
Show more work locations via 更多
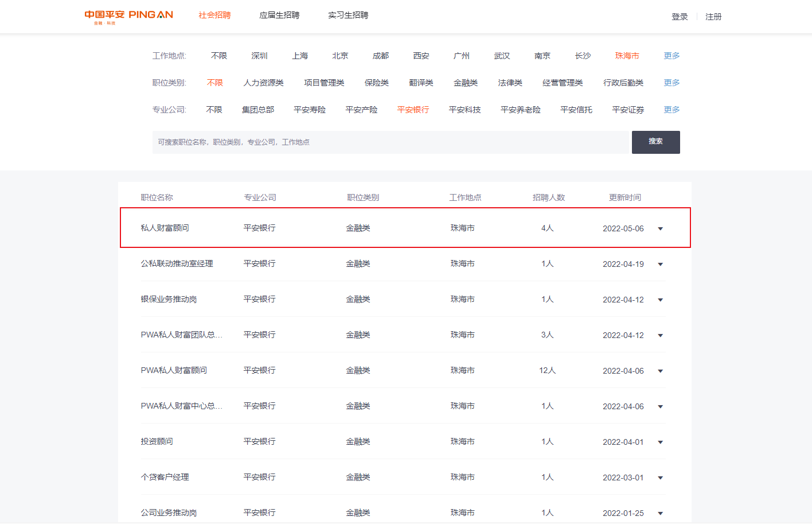coord(672,56)
